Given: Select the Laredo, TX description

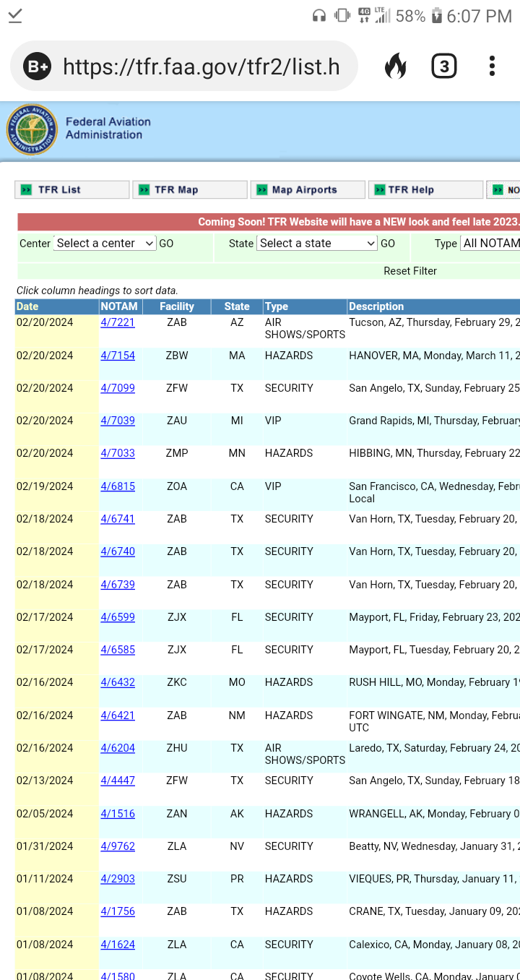Looking at the screenshot, I should (x=434, y=748).
